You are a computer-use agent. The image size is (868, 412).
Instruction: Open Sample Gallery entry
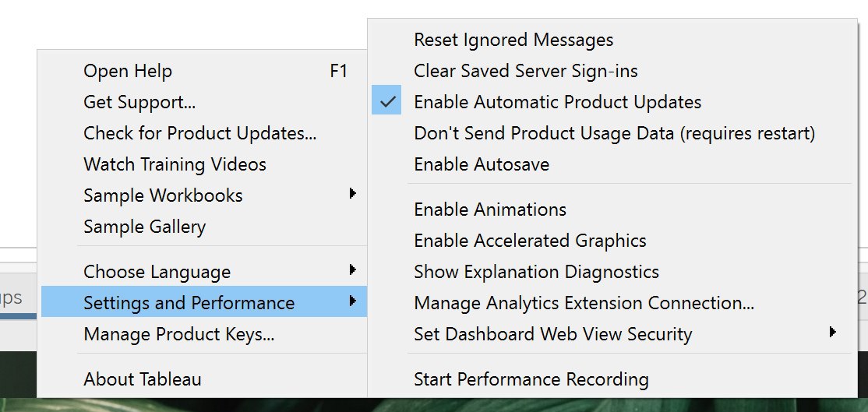[204, 227]
